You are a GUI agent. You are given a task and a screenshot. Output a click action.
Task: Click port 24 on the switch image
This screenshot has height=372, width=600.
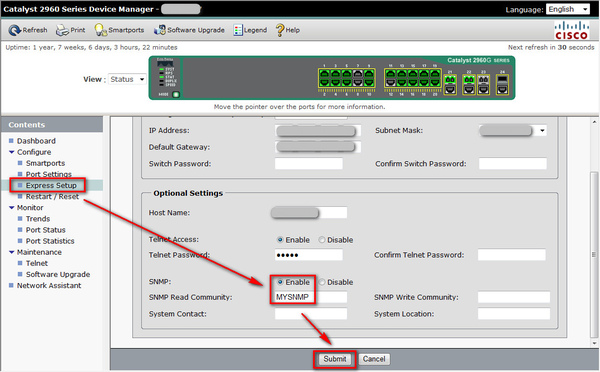502,85
